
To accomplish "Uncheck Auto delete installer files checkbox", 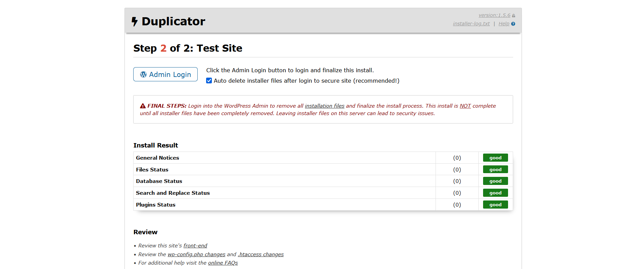I will pos(209,81).
